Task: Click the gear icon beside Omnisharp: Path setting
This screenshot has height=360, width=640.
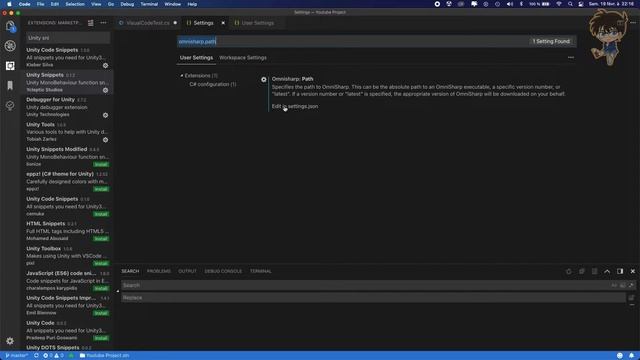Action: pyautogui.click(x=264, y=80)
